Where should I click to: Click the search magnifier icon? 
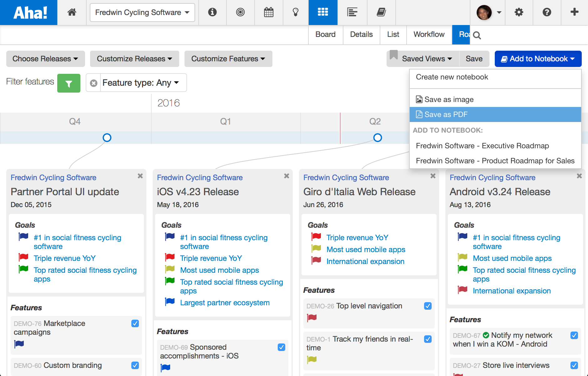pos(477,35)
